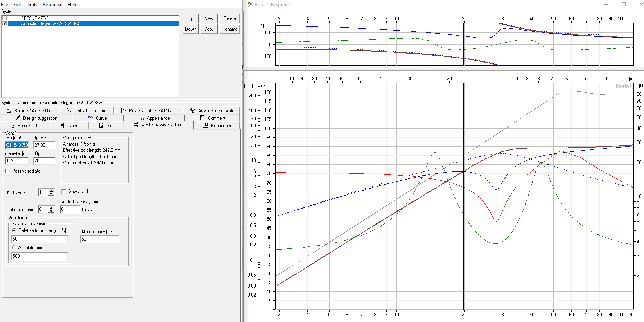Select Relative to port length radio button
Viewport: 644px width, 322px height.
click(14, 230)
